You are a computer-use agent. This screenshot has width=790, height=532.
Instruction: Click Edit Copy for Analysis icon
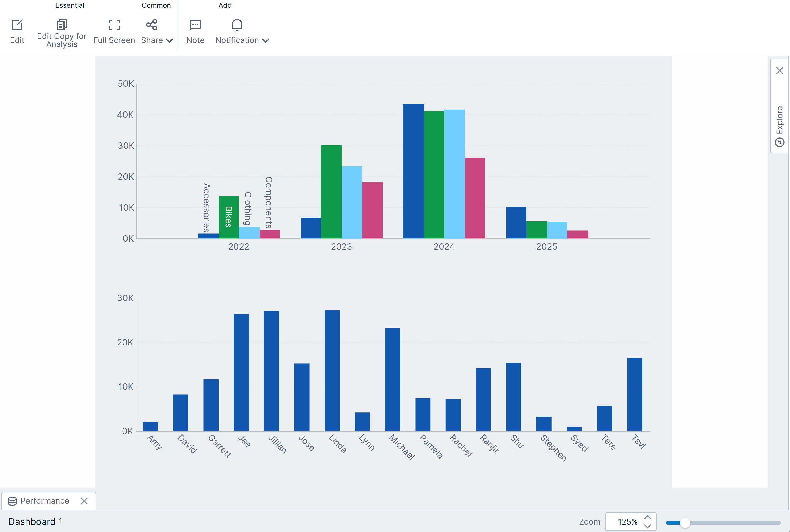[61, 25]
